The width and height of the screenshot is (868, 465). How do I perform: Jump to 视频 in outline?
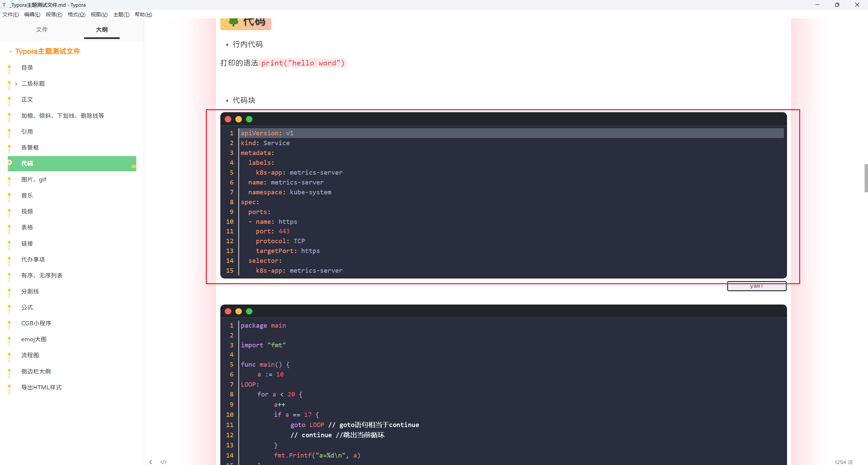pos(27,211)
